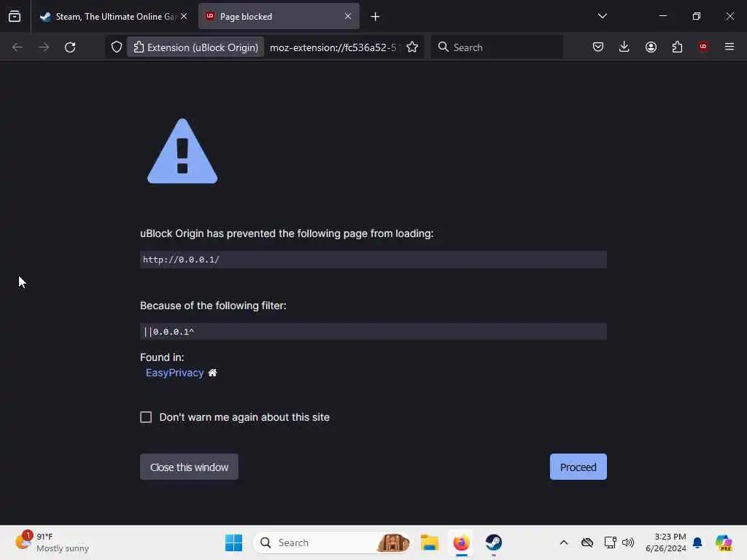Open the network status tray icon

(x=610, y=542)
